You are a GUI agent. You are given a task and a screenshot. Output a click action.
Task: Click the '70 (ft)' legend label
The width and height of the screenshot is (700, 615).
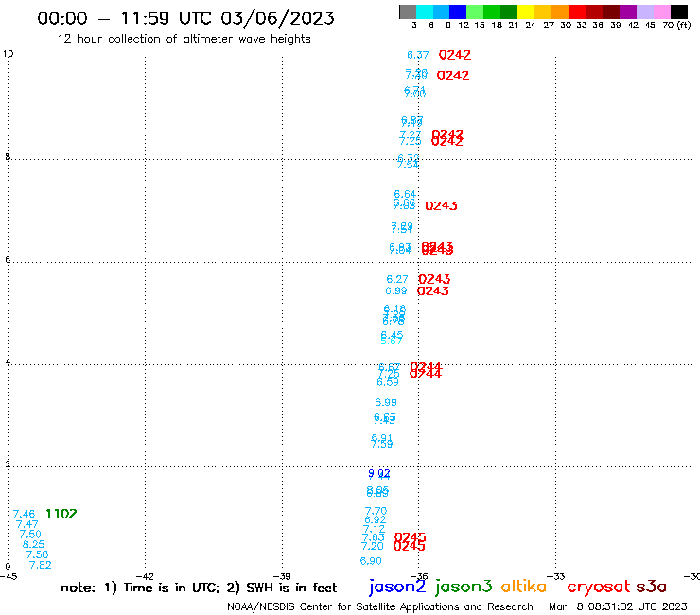pos(676,25)
